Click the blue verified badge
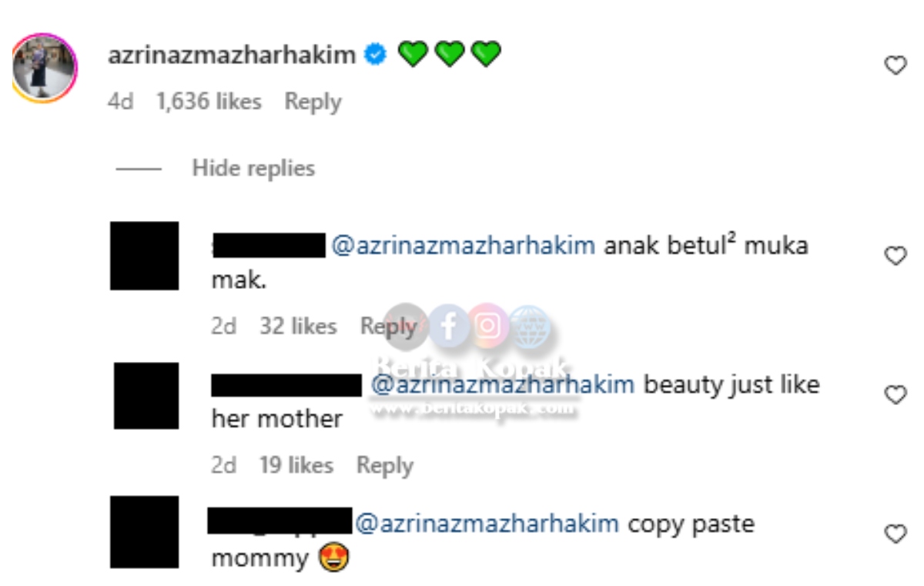Screen dimensions: 924x586 [375, 55]
